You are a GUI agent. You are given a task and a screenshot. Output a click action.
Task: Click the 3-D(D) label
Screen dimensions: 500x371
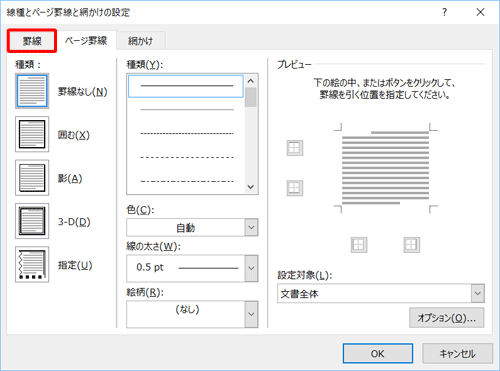click(x=74, y=222)
